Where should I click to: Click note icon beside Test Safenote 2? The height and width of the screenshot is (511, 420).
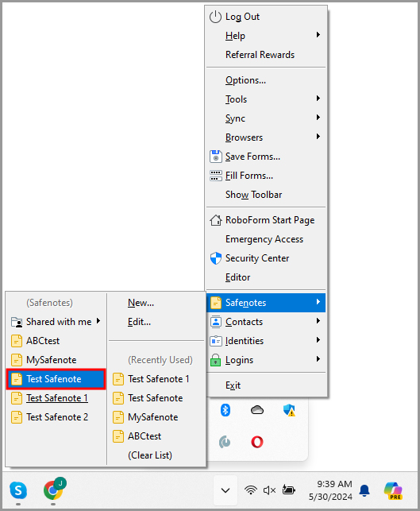(x=17, y=417)
